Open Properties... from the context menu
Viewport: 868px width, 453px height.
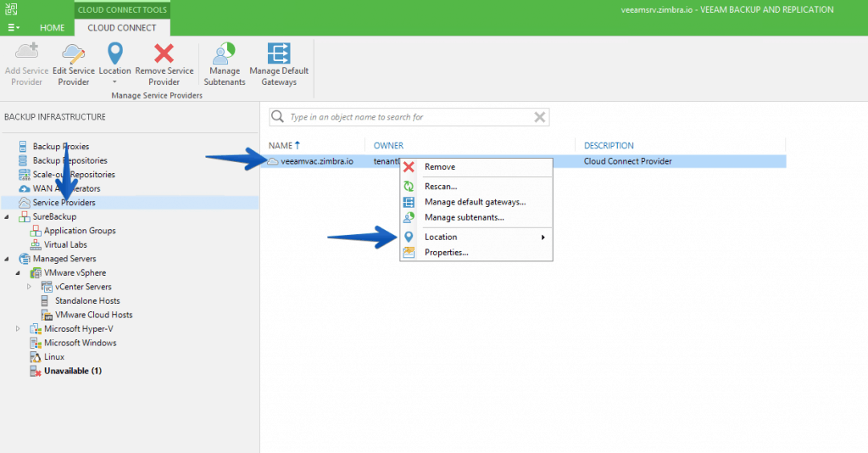[446, 253]
